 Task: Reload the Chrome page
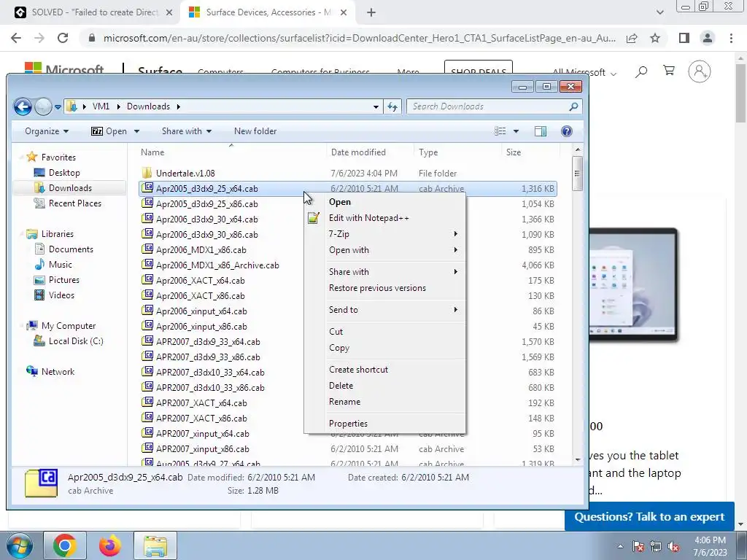coord(63,38)
